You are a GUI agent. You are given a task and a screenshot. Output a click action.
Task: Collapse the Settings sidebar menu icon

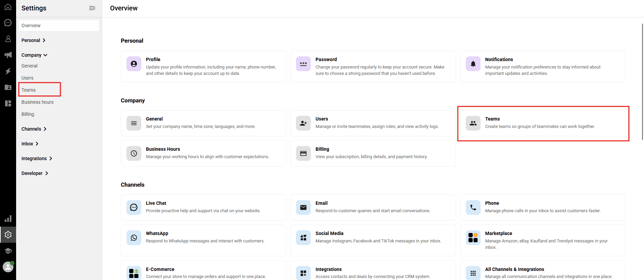92,8
